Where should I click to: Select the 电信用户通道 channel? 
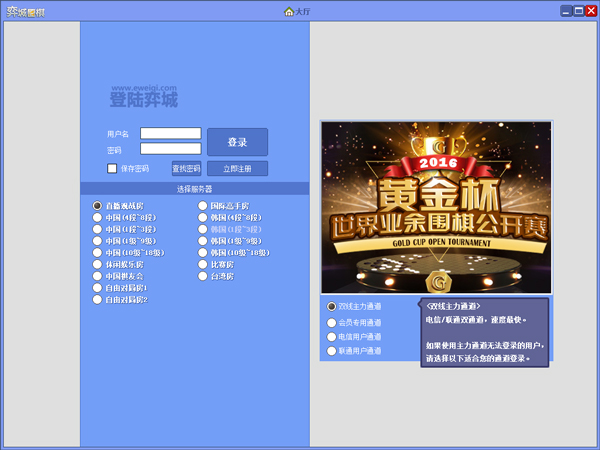coord(332,337)
